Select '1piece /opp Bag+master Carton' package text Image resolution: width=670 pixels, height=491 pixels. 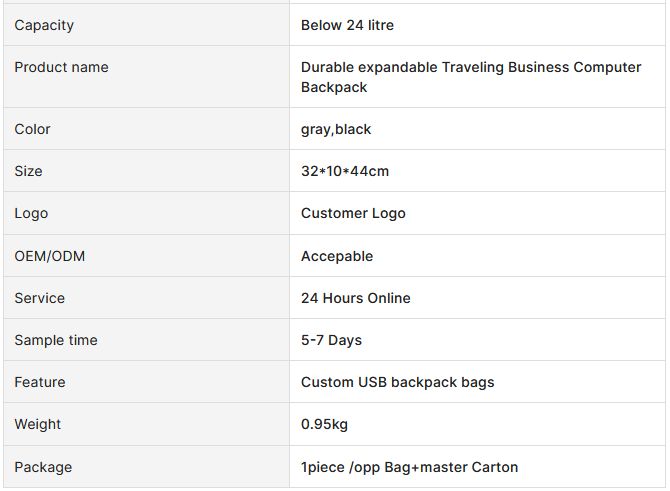[409, 467]
